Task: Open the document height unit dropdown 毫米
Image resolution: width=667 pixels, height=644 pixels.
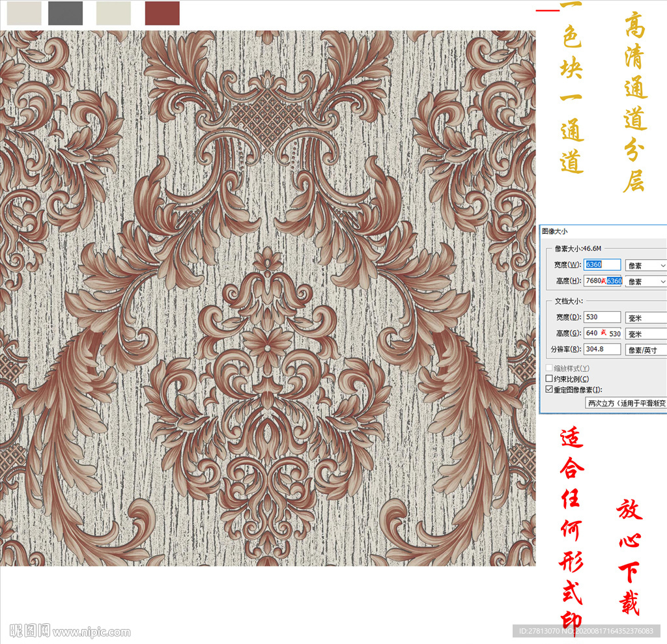Action: 646,334
